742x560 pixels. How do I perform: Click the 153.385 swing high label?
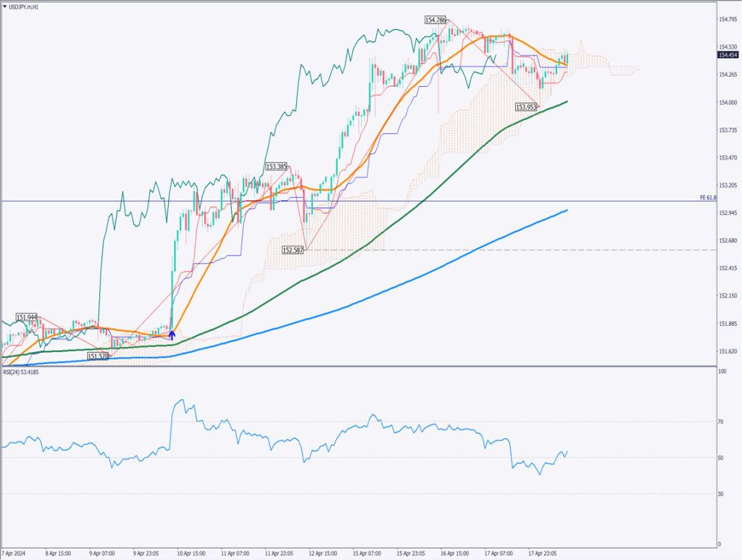pos(276,166)
